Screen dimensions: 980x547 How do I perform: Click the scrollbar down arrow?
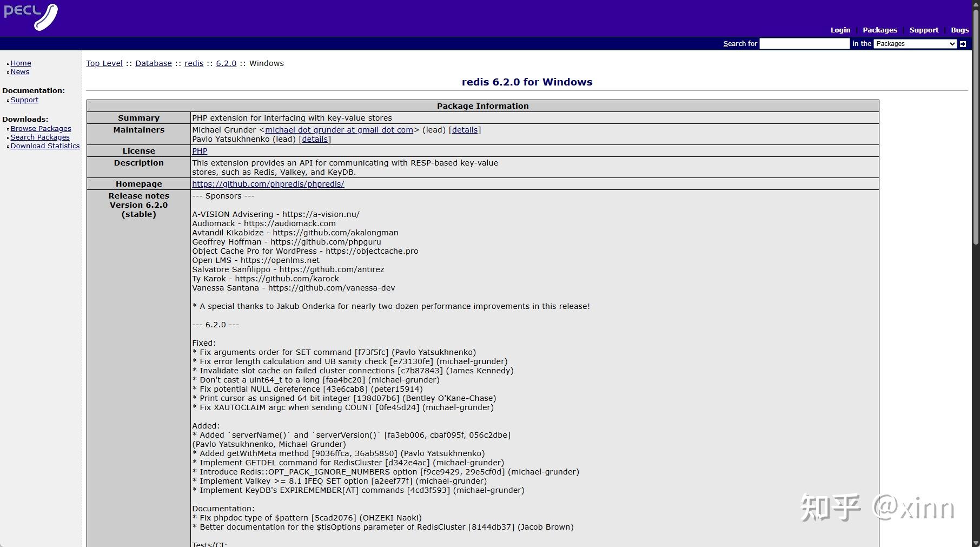point(976,543)
